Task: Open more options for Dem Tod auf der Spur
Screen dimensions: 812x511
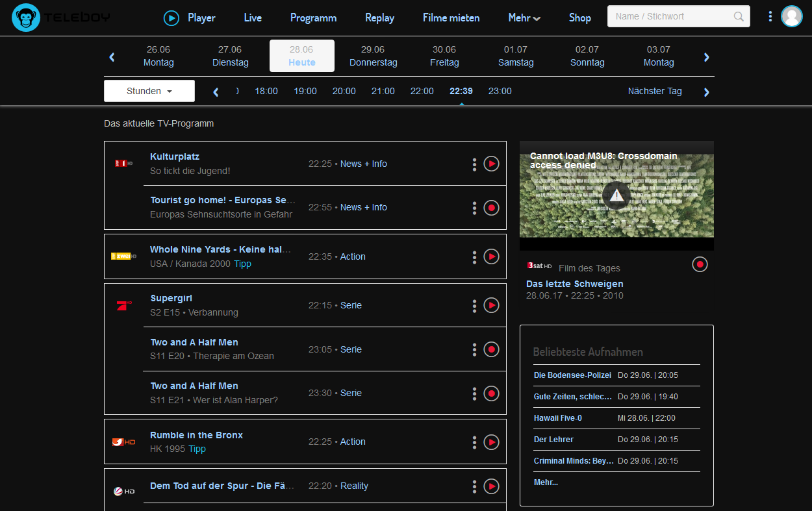Action: tap(475, 486)
